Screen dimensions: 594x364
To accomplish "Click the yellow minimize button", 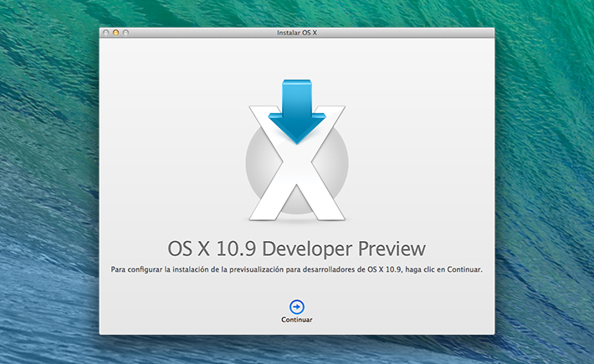I will coord(116,33).
